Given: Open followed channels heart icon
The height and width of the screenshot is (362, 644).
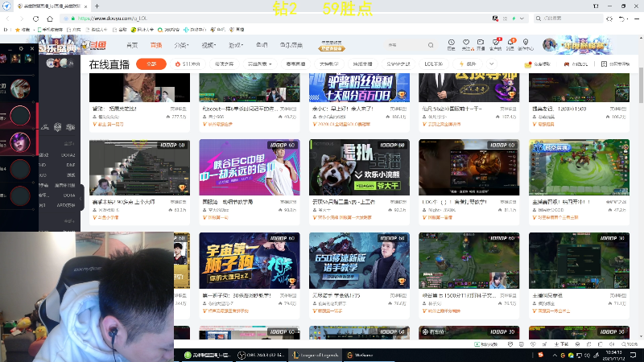Looking at the screenshot, I should click(x=466, y=45).
